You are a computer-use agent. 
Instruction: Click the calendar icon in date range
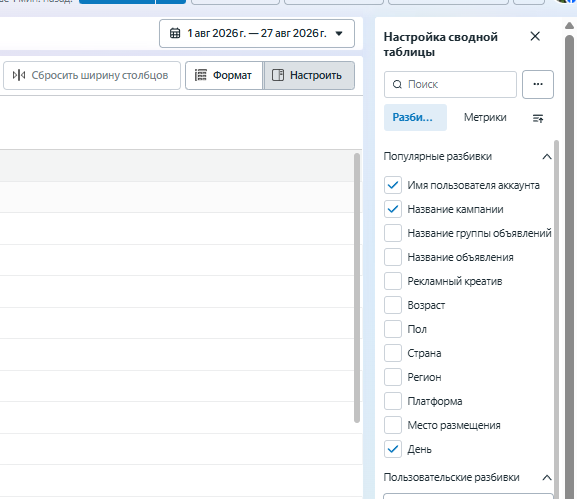click(175, 33)
